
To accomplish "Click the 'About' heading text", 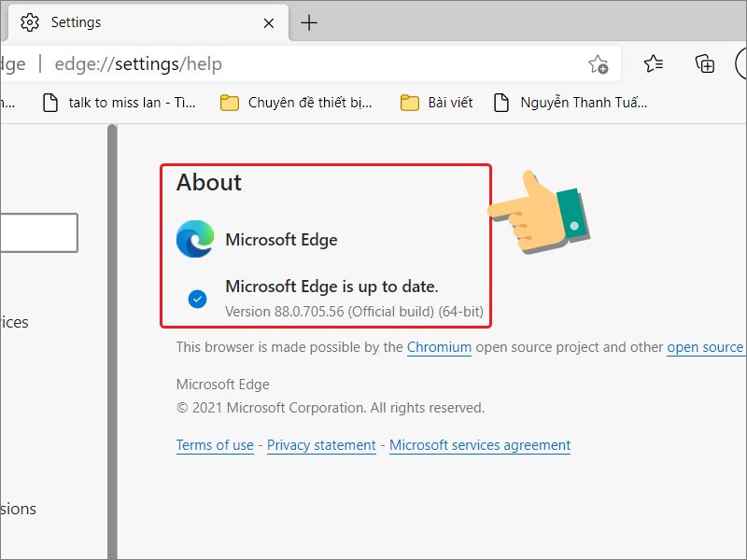I will (x=208, y=182).
